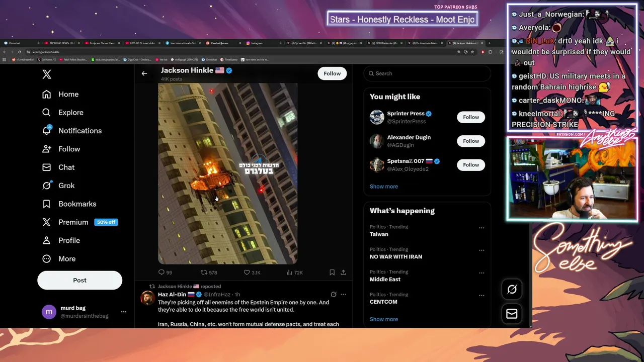This screenshot has height=362, width=644.
Task: Bookmark the burning building post
Action: [x=332, y=273]
